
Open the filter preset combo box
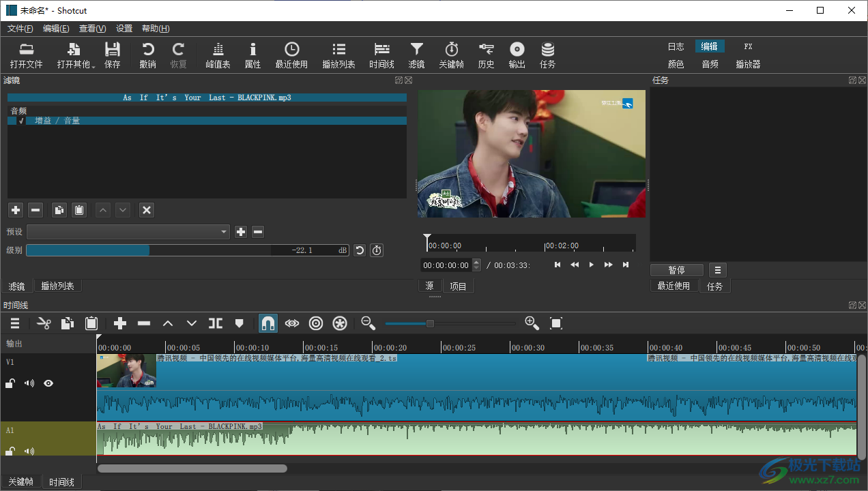pyautogui.click(x=128, y=232)
